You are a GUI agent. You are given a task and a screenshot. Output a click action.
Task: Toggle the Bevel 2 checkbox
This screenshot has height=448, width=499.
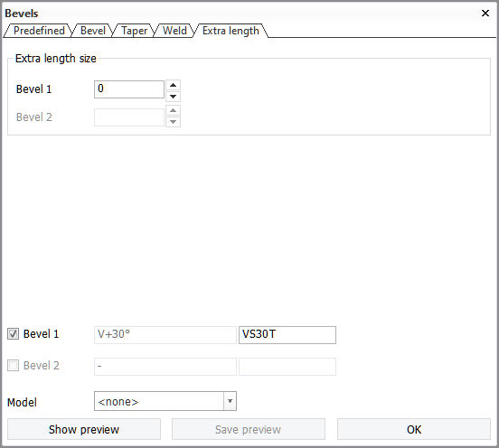pyautogui.click(x=13, y=365)
